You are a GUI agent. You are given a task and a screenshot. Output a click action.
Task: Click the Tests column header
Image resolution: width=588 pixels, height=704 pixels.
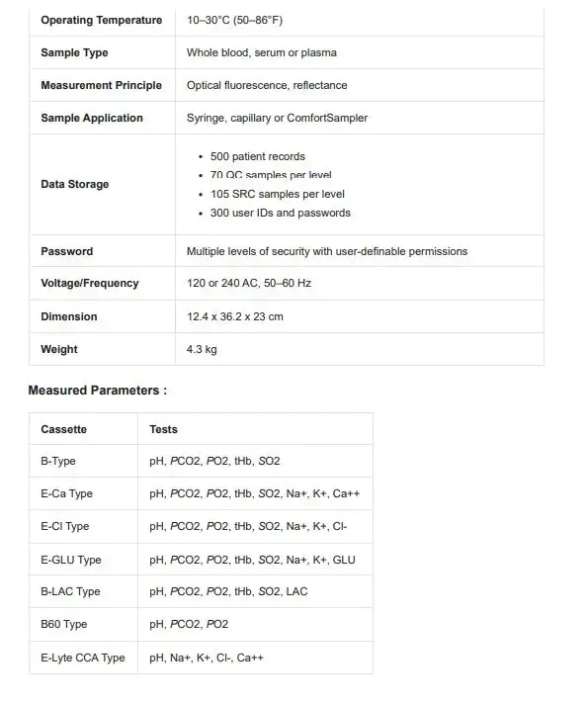click(163, 429)
